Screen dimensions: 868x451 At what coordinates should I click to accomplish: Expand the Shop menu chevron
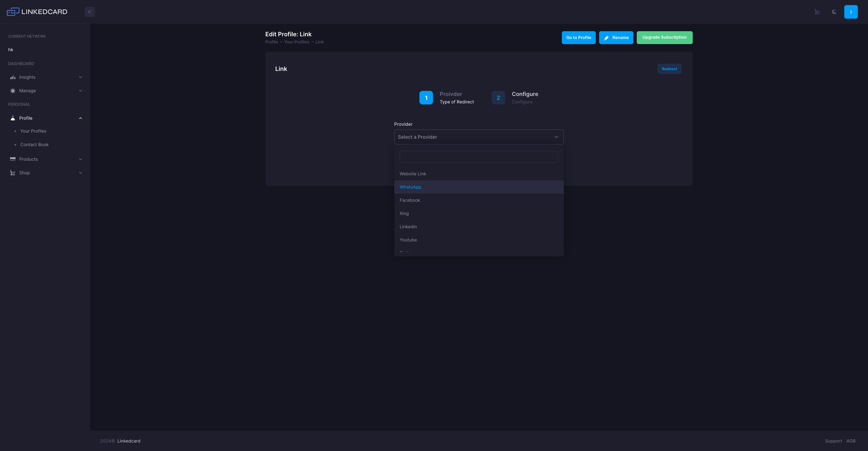80,173
